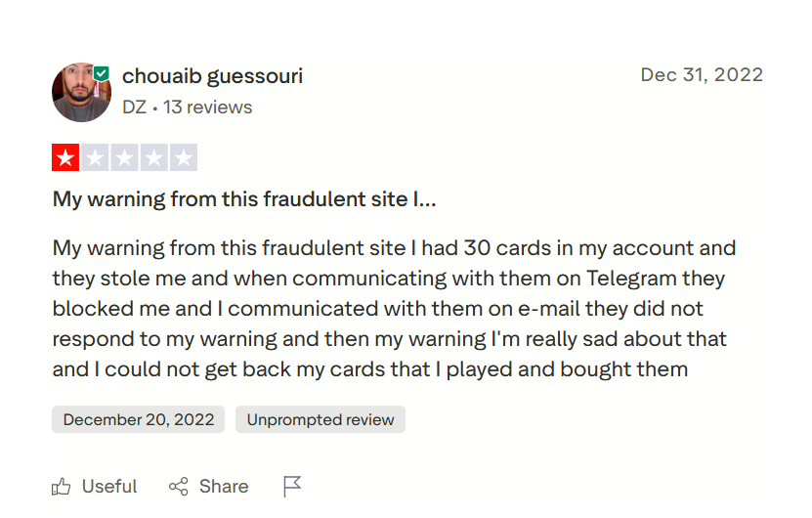Click the review body paragraph text
The height and width of the screenshot is (518, 812).
click(x=391, y=309)
